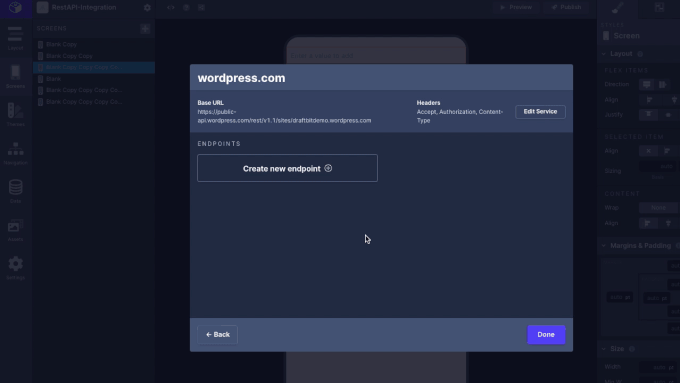Go back with the Back button
680x383 pixels.
pyautogui.click(x=217, y=334)
